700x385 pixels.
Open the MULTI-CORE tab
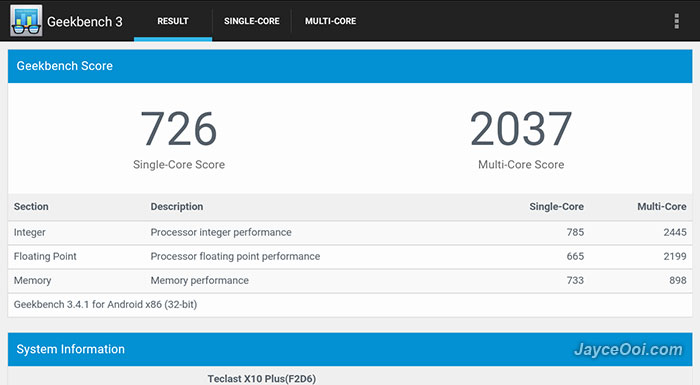coord(330,21)
